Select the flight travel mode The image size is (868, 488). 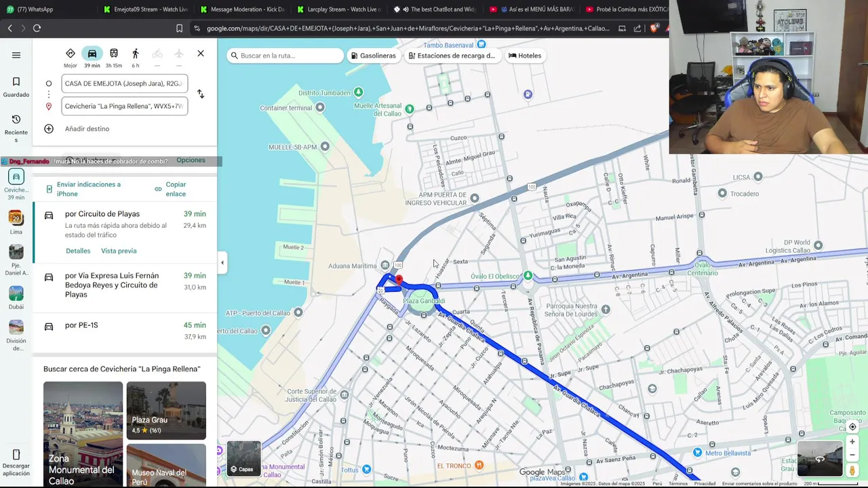pyautogui.click(x=179, y=54)
